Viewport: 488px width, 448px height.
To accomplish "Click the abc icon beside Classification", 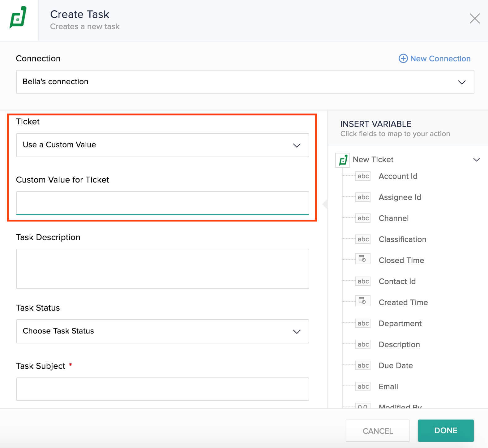I will pos(363,239).
